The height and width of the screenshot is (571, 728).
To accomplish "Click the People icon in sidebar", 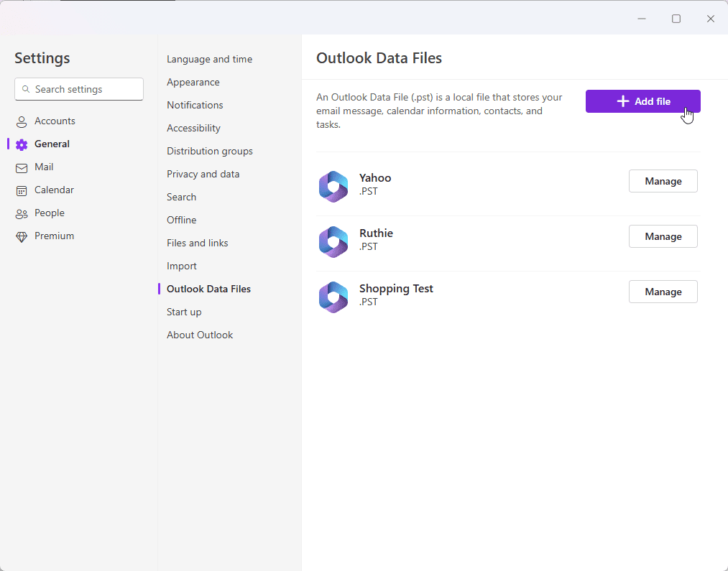I will (22, 214).
